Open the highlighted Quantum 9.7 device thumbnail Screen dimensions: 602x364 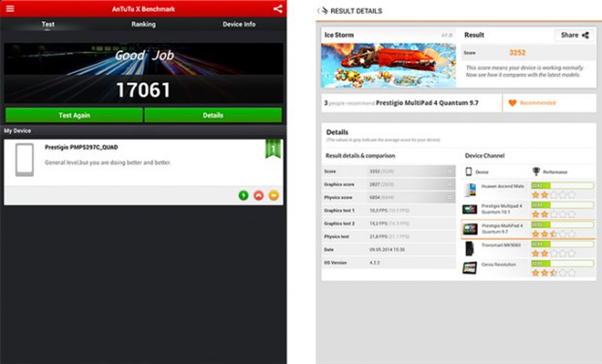pyautogui.click(x=470, y=229)
